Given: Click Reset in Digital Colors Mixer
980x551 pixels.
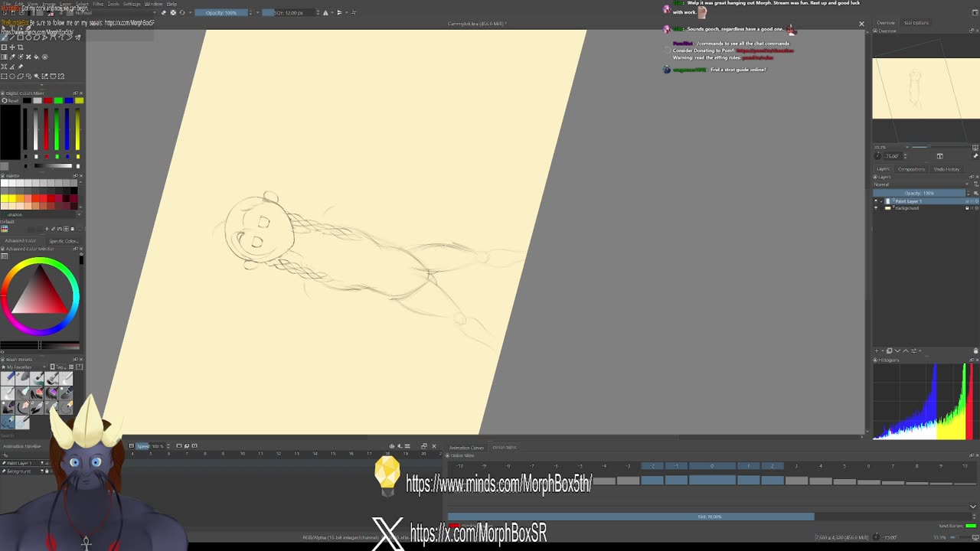Looking at the screenshot, I should click(10, 101).
